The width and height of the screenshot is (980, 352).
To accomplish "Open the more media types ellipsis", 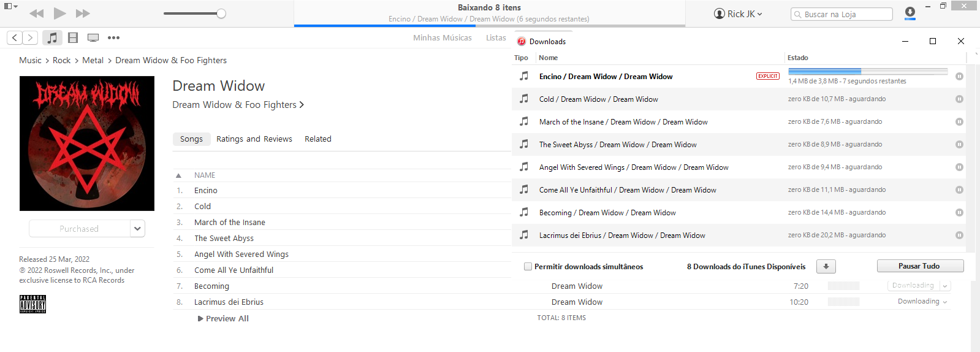I will coord(113,37).
